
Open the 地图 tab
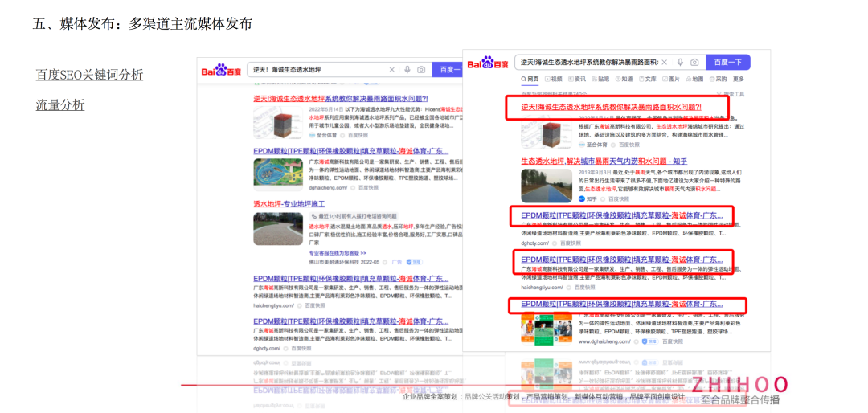click(x=694, y=80)
